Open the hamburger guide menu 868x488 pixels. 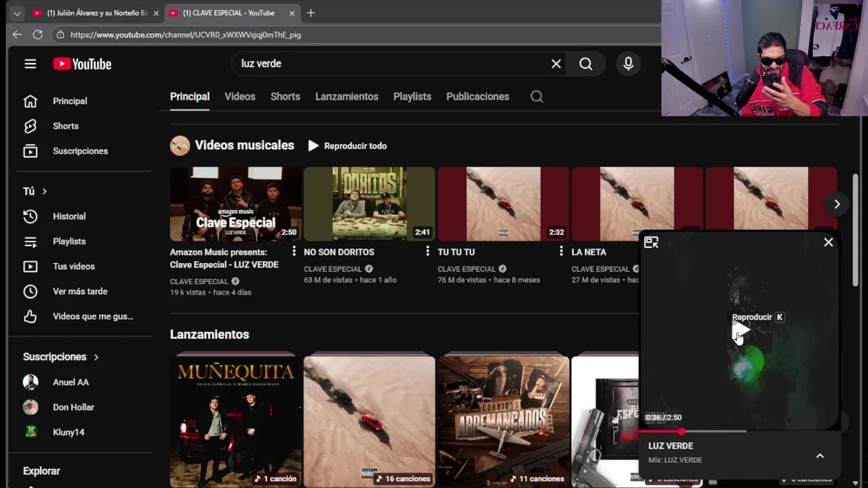(x=30, y=64)
